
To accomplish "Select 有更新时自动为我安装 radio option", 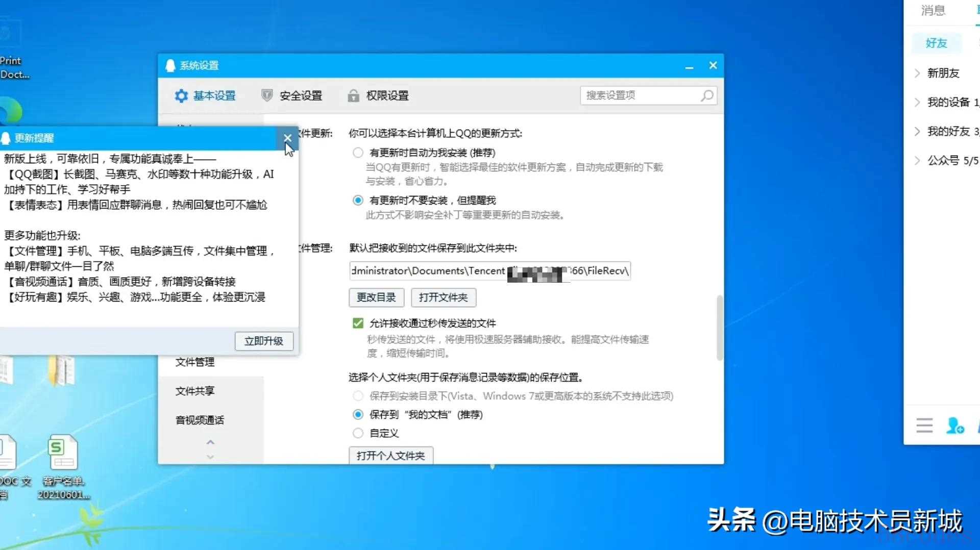I will [358, 153].
